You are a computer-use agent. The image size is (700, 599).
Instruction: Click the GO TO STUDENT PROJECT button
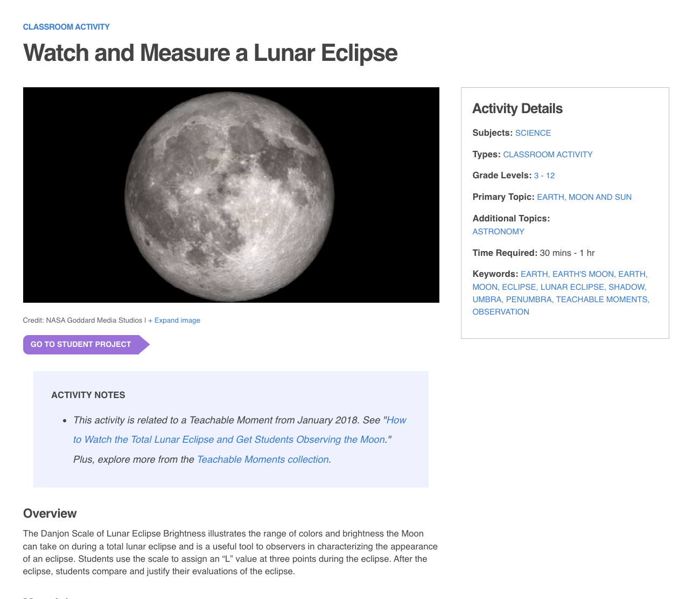(81, 344)
